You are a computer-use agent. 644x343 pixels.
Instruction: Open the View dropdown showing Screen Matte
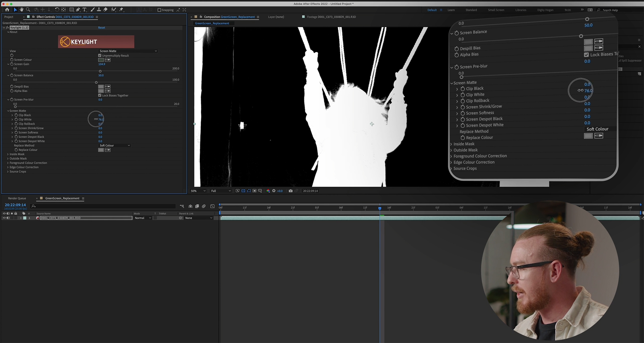pyautogui.click(x=128, y=51)
